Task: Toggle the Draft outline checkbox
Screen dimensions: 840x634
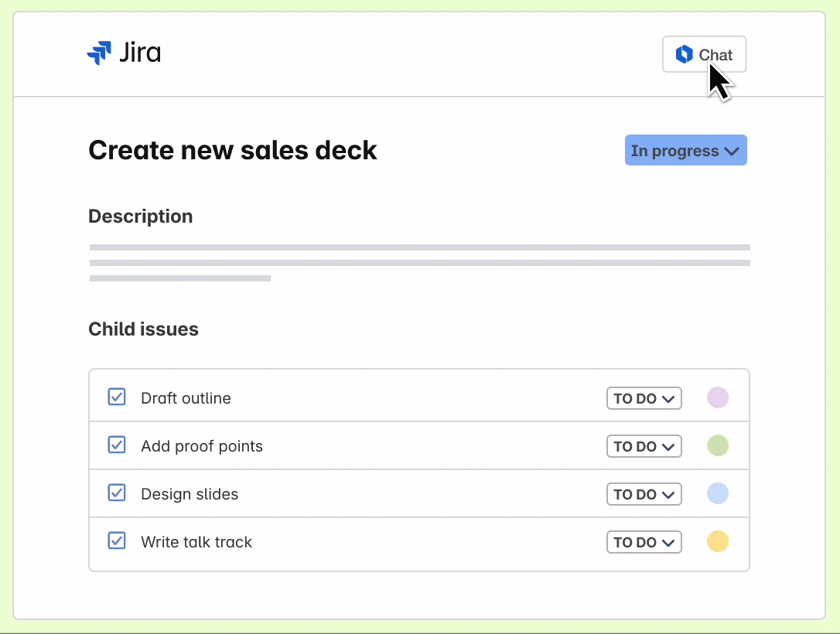Action: click(x=117, y=397)
